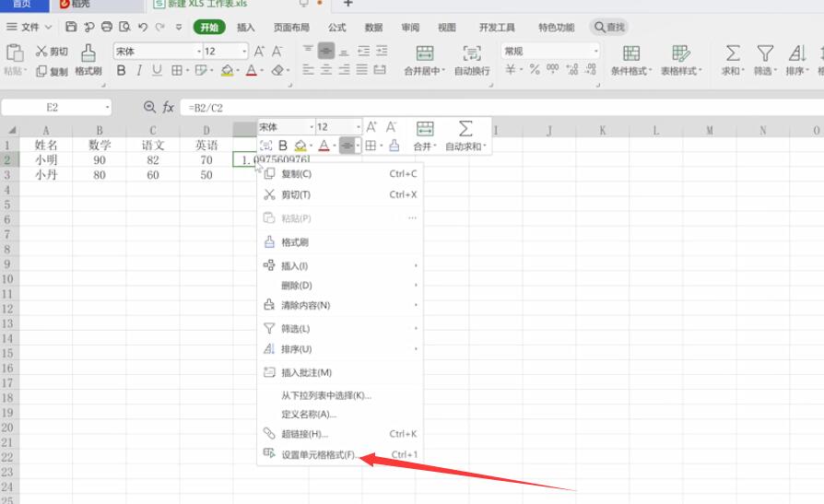Open a new tab with plus button
Screen dimensions: 824x504
point(347,4)
